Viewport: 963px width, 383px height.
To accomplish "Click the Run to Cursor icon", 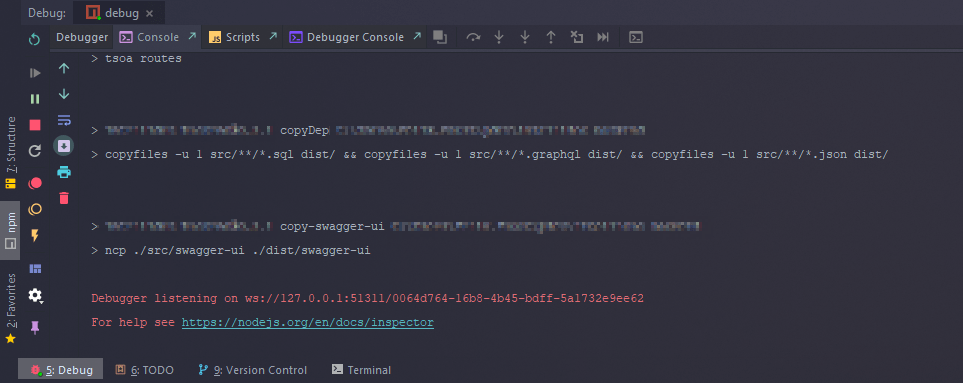I will [x=603, y=37].
